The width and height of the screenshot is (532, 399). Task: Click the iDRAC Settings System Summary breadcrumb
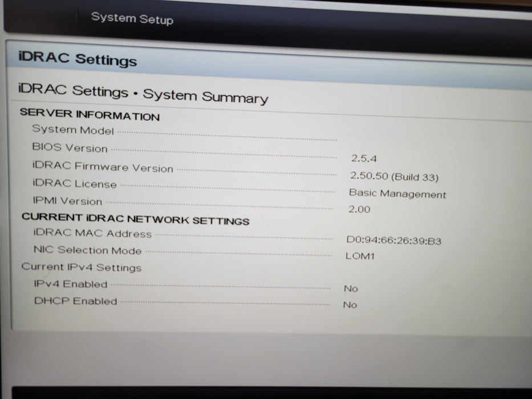pos(143,94)
